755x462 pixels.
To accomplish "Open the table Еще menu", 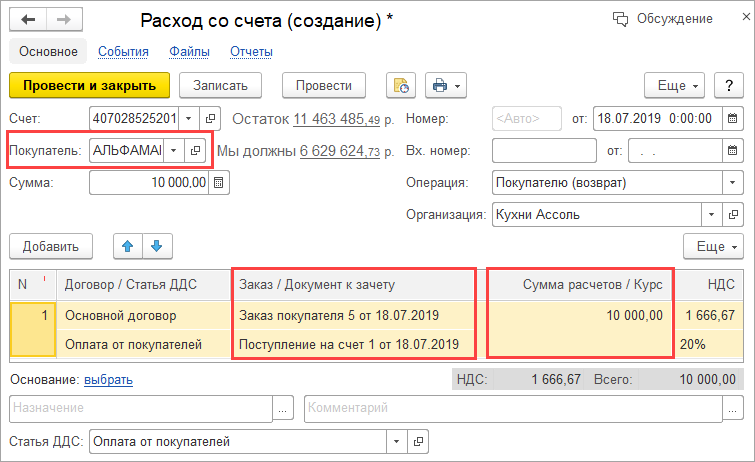I will pyautogui.click(x=713, y=246).
